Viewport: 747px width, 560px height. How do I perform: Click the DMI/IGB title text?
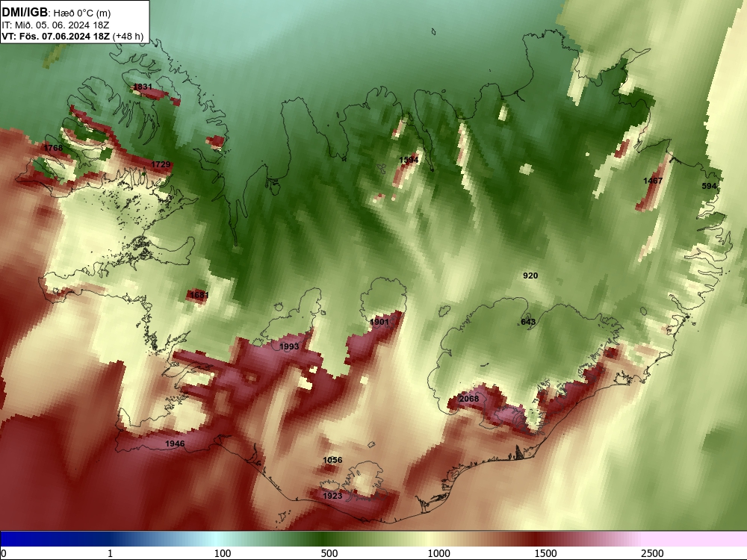[x=25, y=13]
